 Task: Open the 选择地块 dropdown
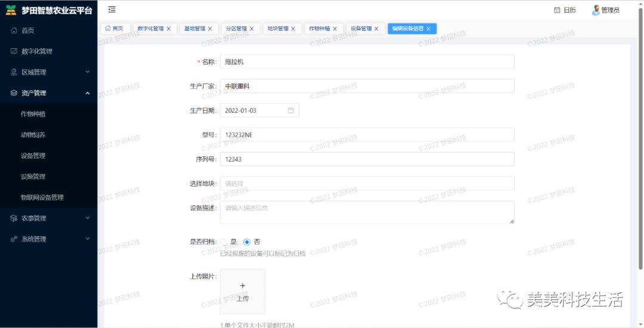pos(367,184)
